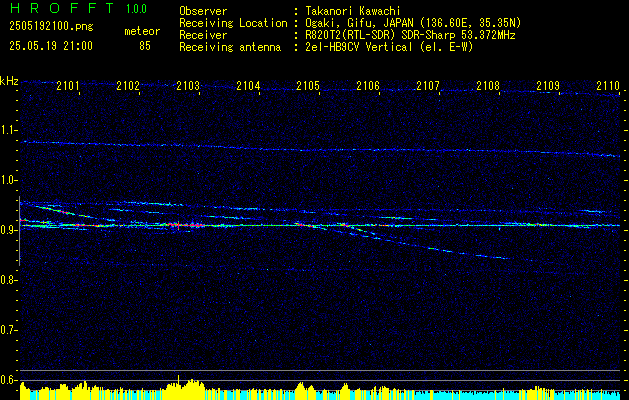This screenshot has width=629, height=400.
Task: Click the Receiver field label
Action: tap(203, 35)
